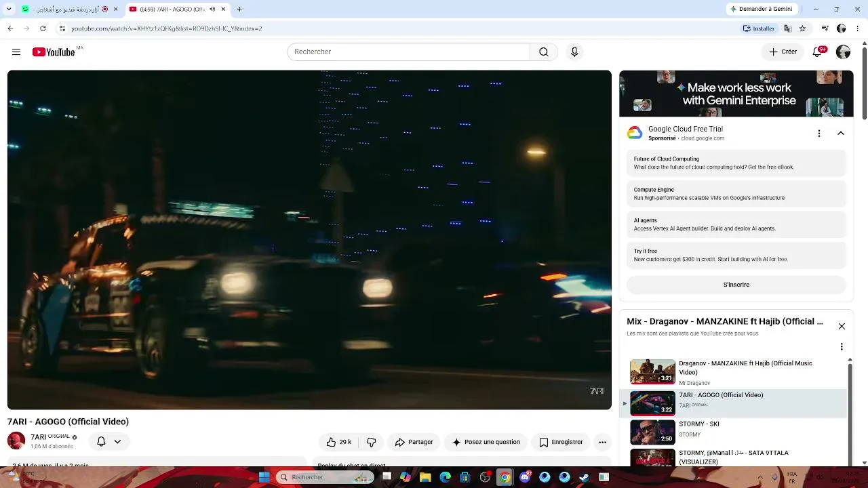Open Discord from the taskbar
Screen dimensions: 868x488
[x=525, y=477]
